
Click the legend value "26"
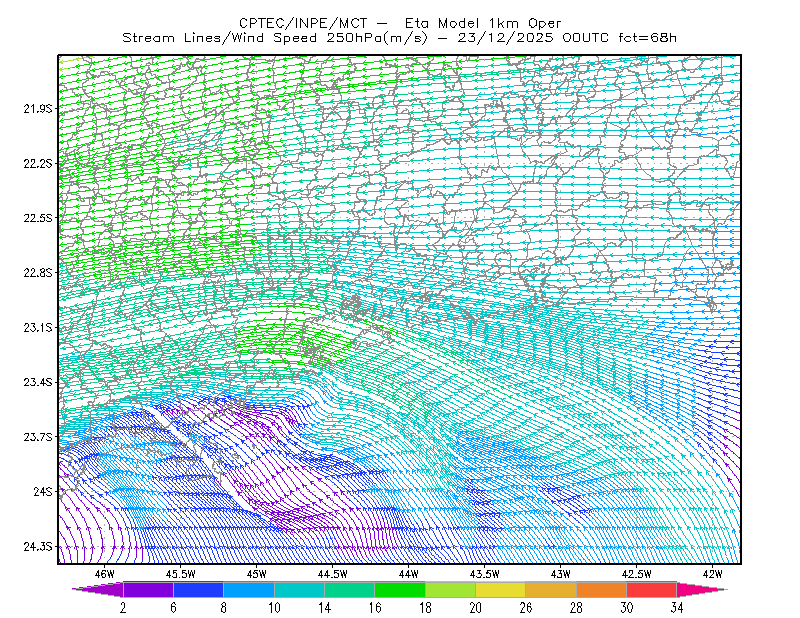click(526, 608)
